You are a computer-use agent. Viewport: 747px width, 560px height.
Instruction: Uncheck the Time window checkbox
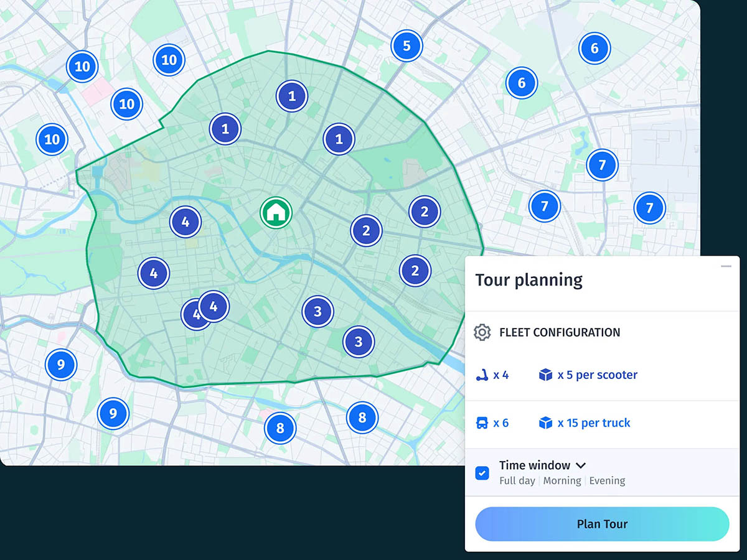(482, 473)
